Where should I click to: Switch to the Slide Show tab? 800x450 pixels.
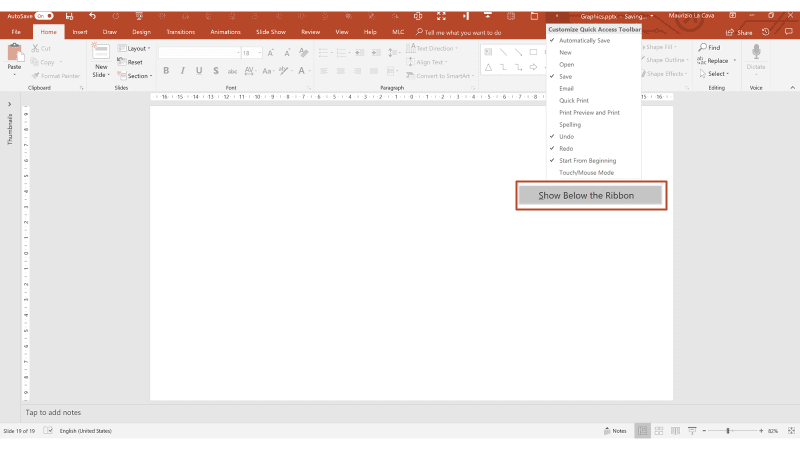(x=271, y=32)
